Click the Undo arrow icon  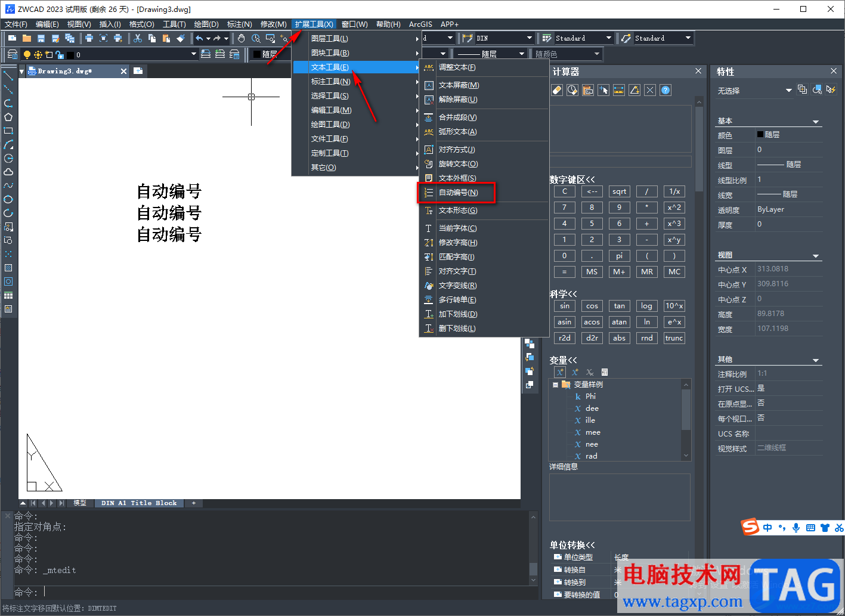(199, 38)
